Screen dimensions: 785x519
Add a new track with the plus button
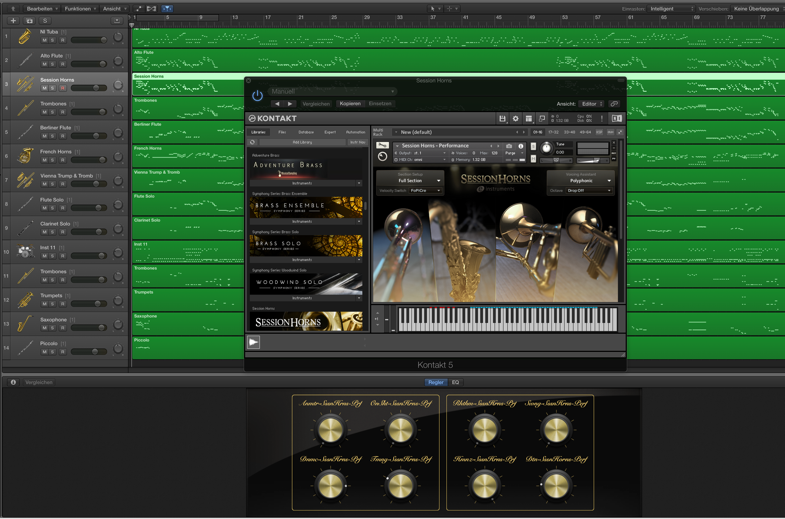point(14,21)
